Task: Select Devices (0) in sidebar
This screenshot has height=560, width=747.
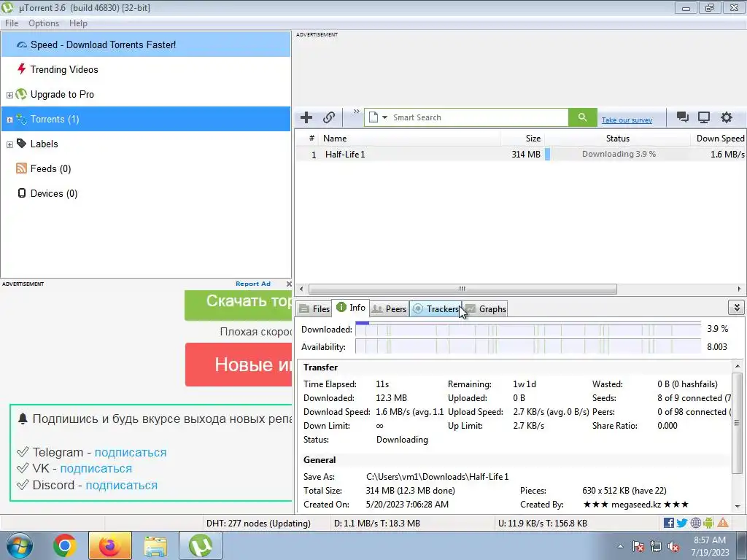Action: (x=146, y=193)
